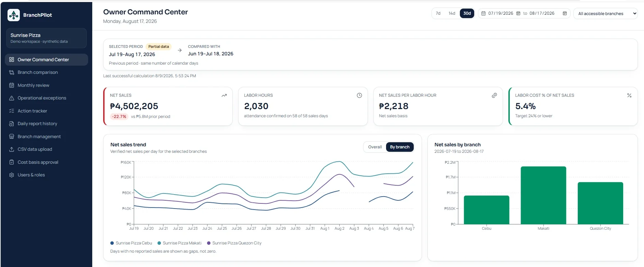The image size is (644, 267).
Task: Switch the trend chart to Overall
Action: point(375,147)
